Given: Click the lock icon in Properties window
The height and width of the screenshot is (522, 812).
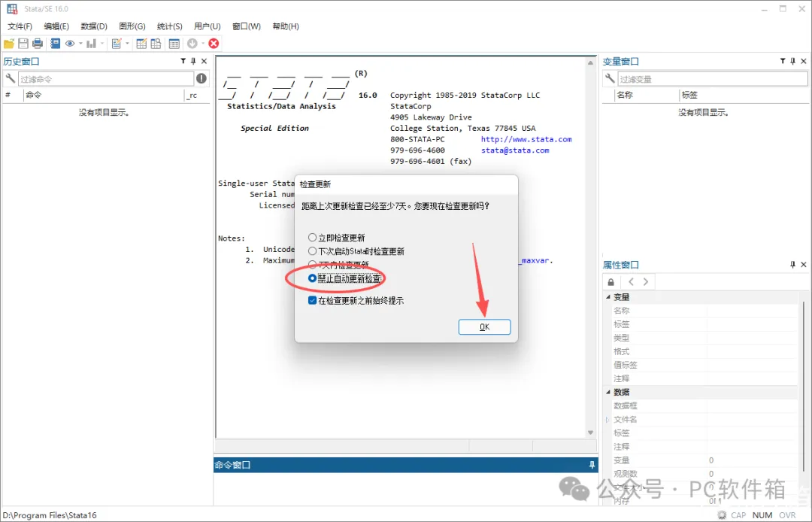Looking at the screenshot, I should point(611,282).
